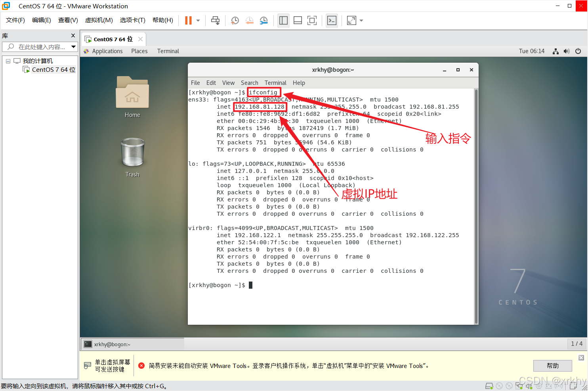
Task: Open the 文件(F) menu
Action: (x=15, y=20)
